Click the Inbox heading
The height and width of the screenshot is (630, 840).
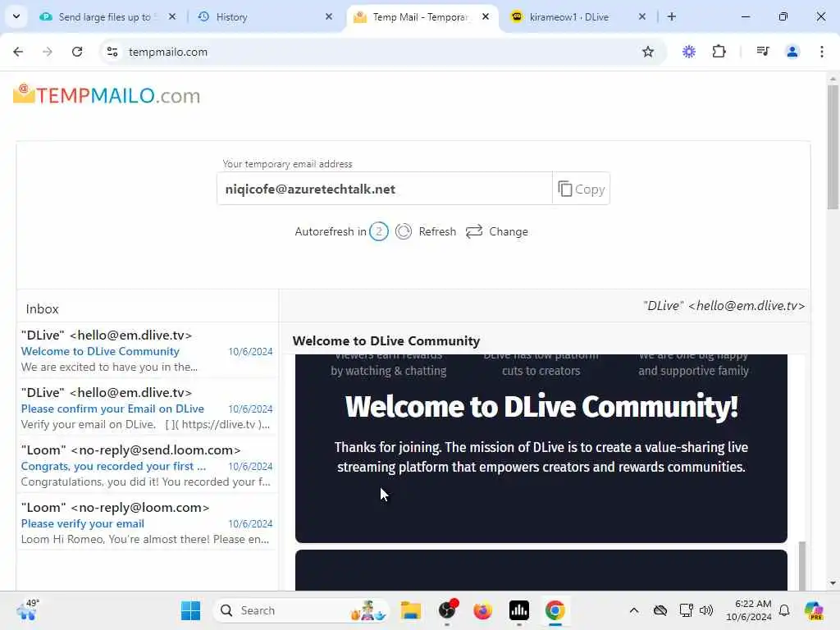point(43,309)
